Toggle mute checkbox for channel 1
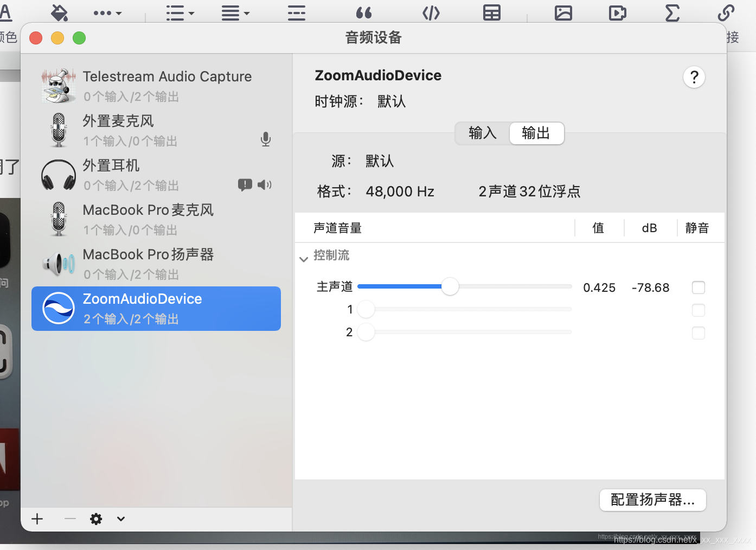Screen dimensions: 756x550 [x=699, y=310]
